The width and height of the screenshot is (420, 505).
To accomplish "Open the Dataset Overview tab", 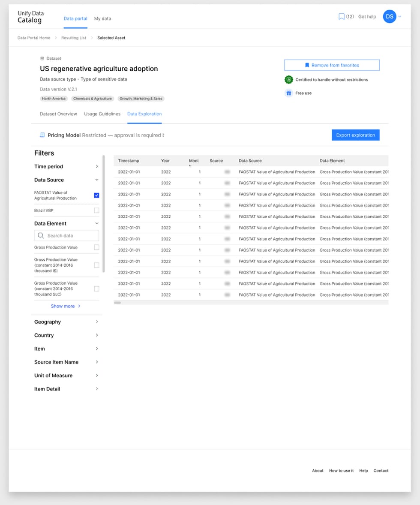I will pyautogui.click(x=58, y=114).
